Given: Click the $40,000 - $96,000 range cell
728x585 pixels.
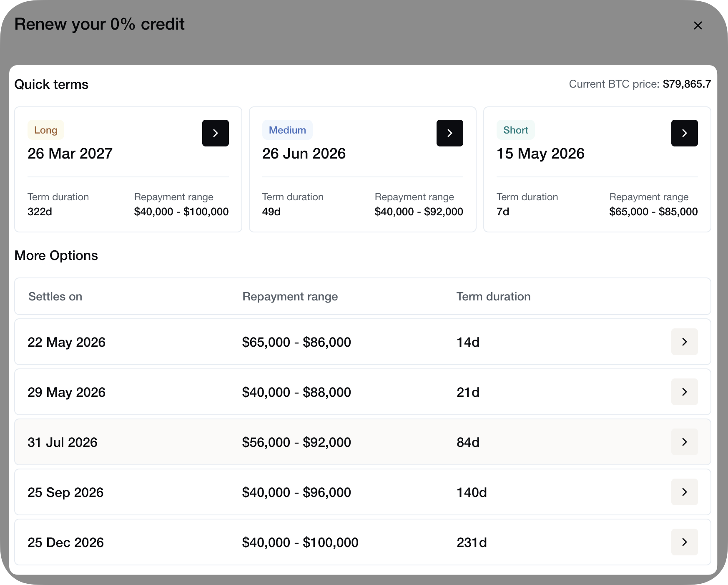Looking at the screenshot, I should click(x=296, y=492).
